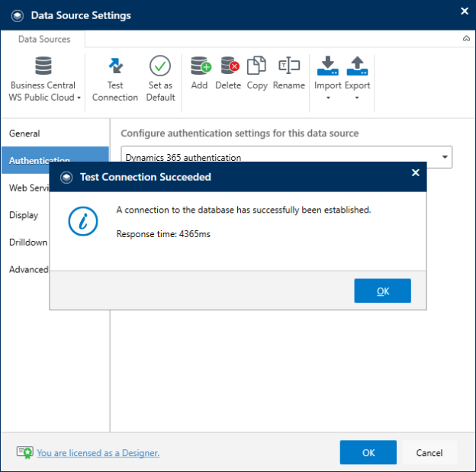The image size is (476, 472).
Task: Select the General settings section
Action: point(55,133)
